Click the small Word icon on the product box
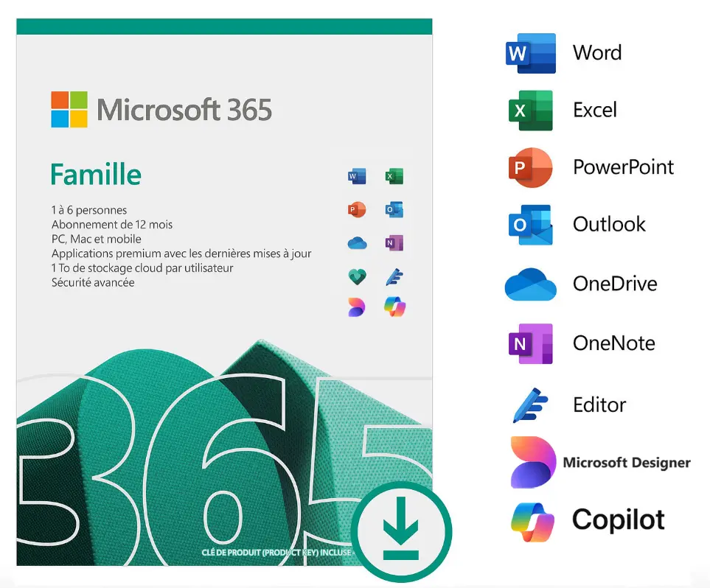Screen dimensions: 710x588 point(357,176)
